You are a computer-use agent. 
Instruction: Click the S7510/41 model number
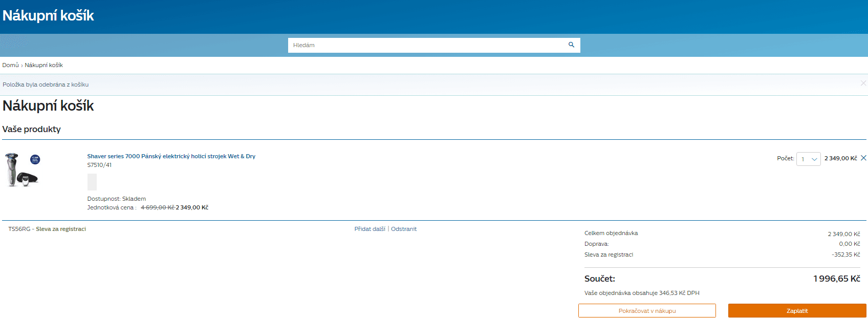click(x=99, y=165)
